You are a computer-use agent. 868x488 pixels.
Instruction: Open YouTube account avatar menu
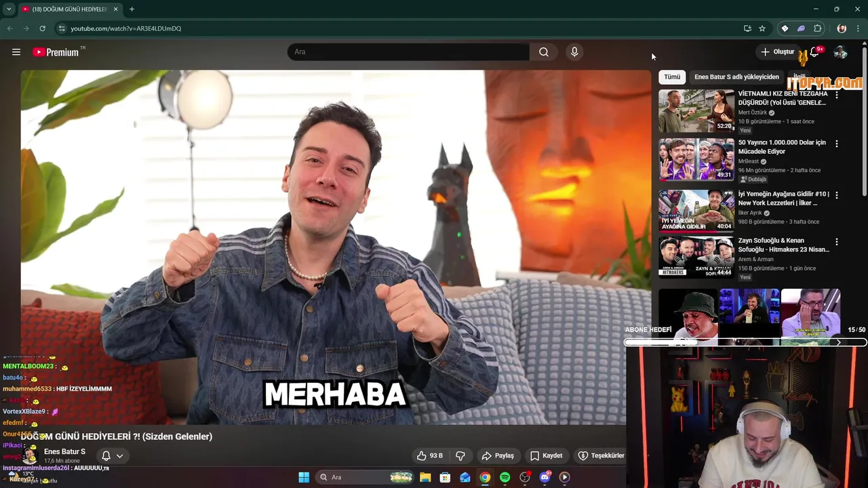pyautogui.click(x=840, y=52)
